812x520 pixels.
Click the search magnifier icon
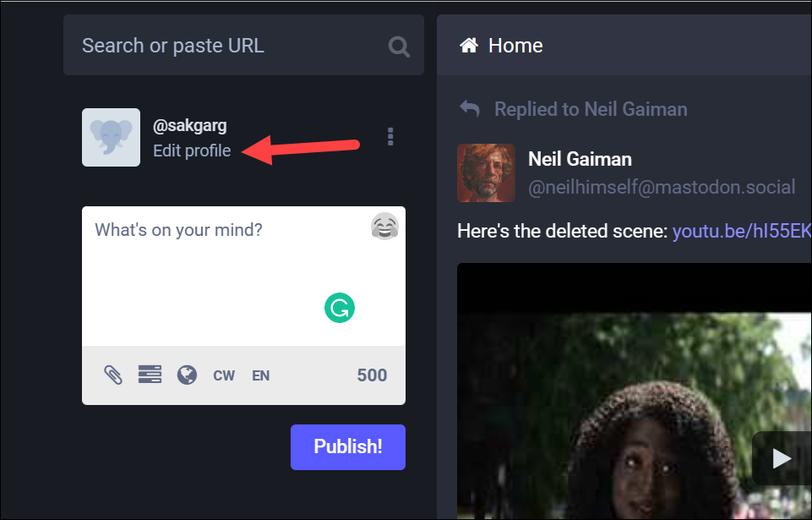400,47
